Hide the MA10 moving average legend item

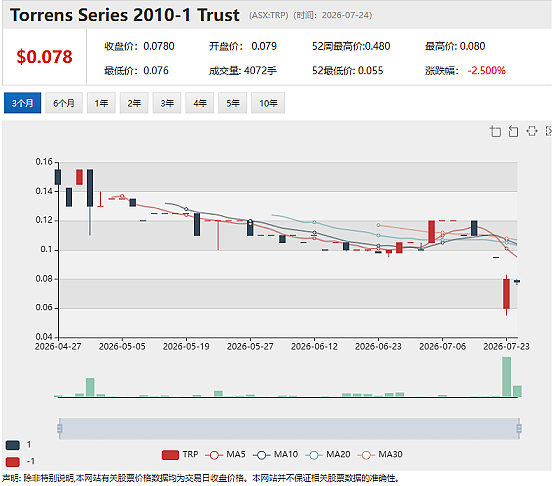pyautogui.click(x=276, y=455)
